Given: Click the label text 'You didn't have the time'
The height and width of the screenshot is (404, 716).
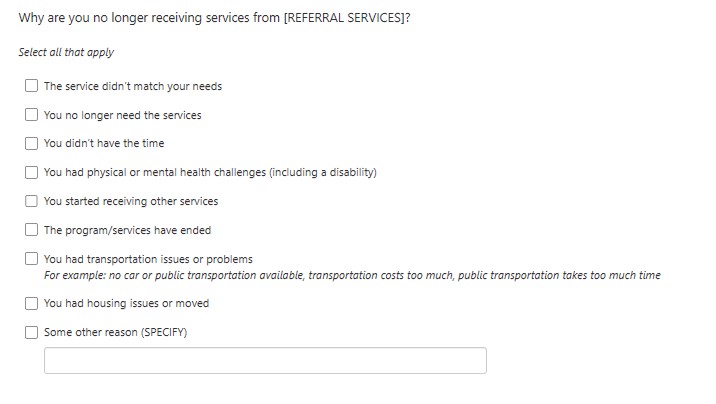Looking at the screenshot, I should tap(104, 143).
